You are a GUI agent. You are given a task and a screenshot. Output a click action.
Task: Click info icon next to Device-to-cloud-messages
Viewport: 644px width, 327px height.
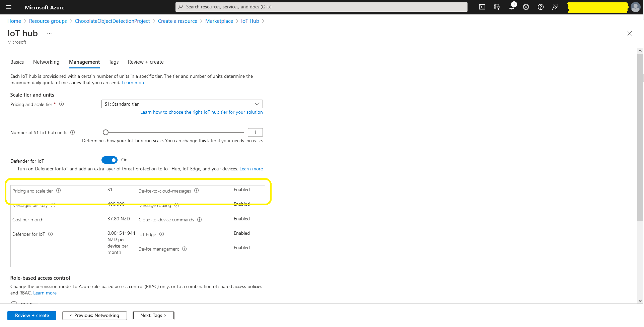[197, 190]
